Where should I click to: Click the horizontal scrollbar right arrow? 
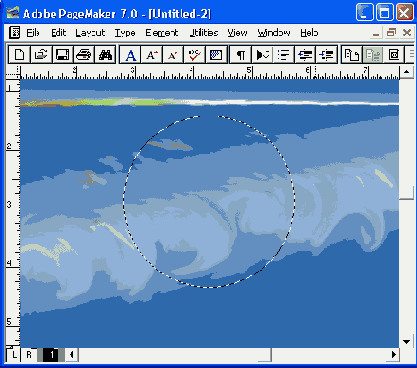point(394,355)
